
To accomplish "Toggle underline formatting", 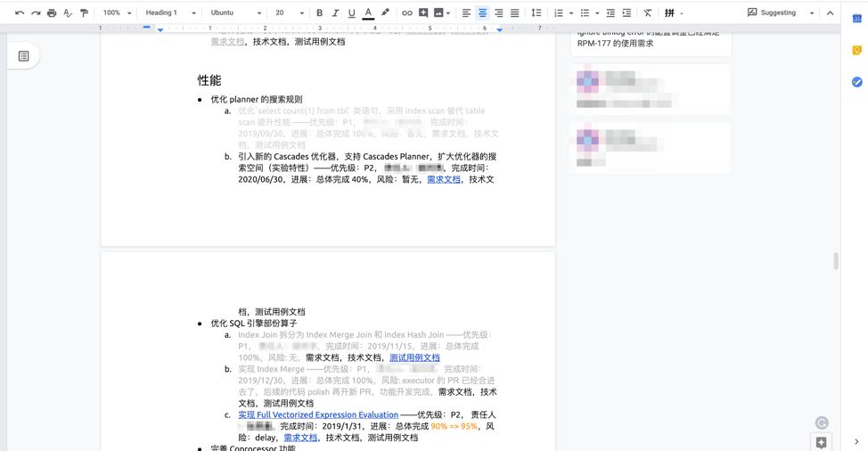I will 352,13.
